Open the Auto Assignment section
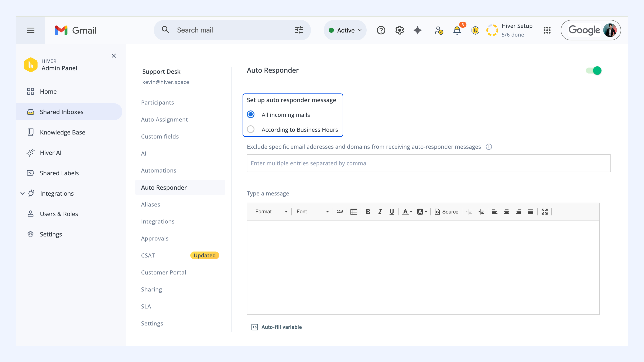The height and width of the screenshot is (362, 644). coord(164,120)
